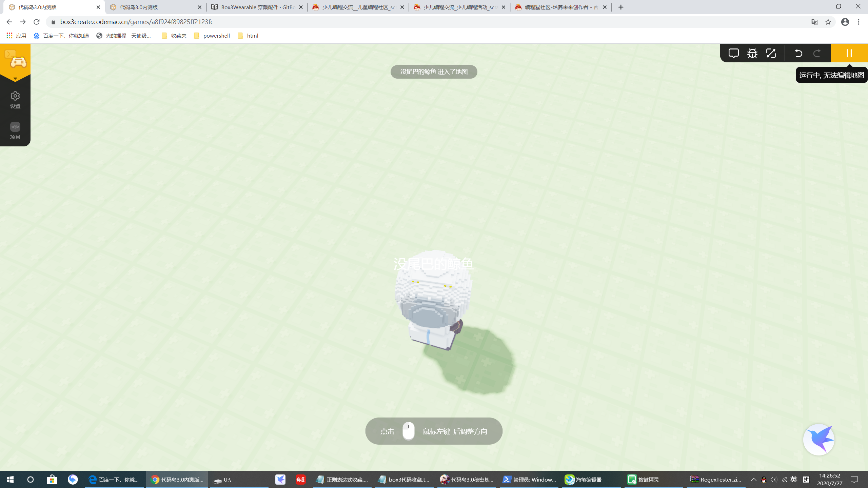Switch the 英 input language indicator
The height and width of the screenshot is (488, 868).
(794, 479)
